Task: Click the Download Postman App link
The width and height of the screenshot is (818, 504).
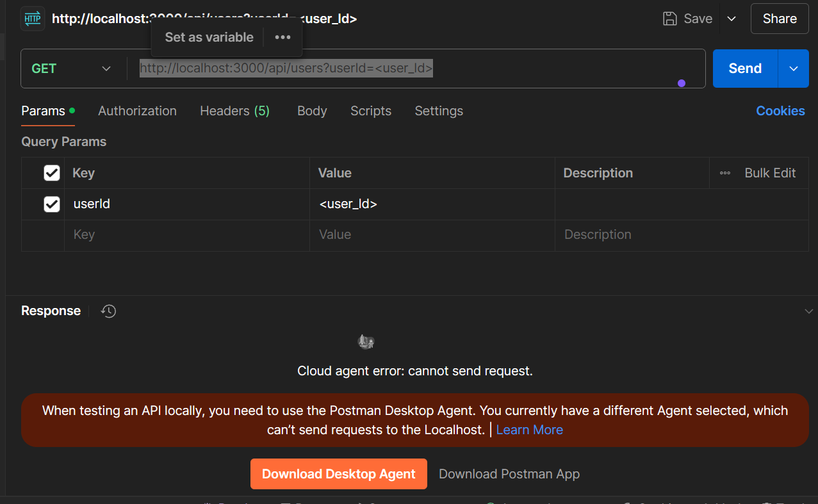Action: (509, 474)
